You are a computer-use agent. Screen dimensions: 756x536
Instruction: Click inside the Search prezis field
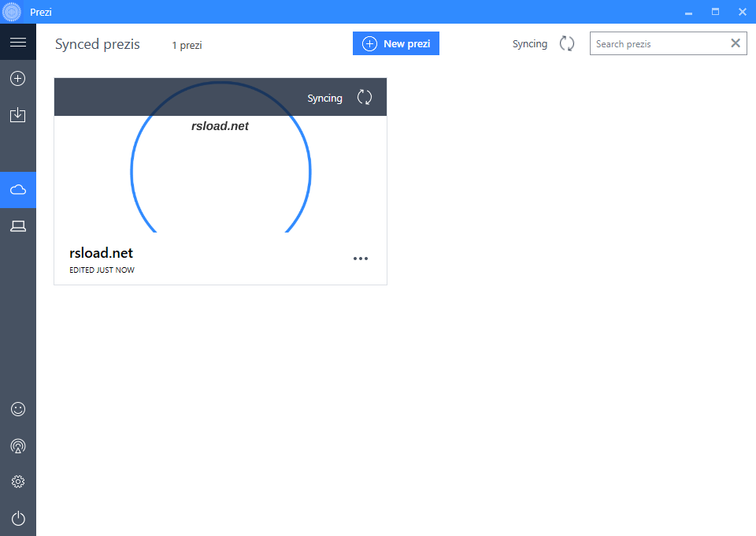(x=661, y=43)
